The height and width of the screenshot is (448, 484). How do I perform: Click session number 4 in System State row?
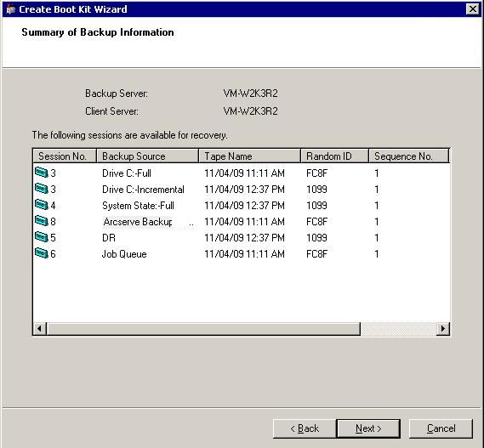point(53,206)
